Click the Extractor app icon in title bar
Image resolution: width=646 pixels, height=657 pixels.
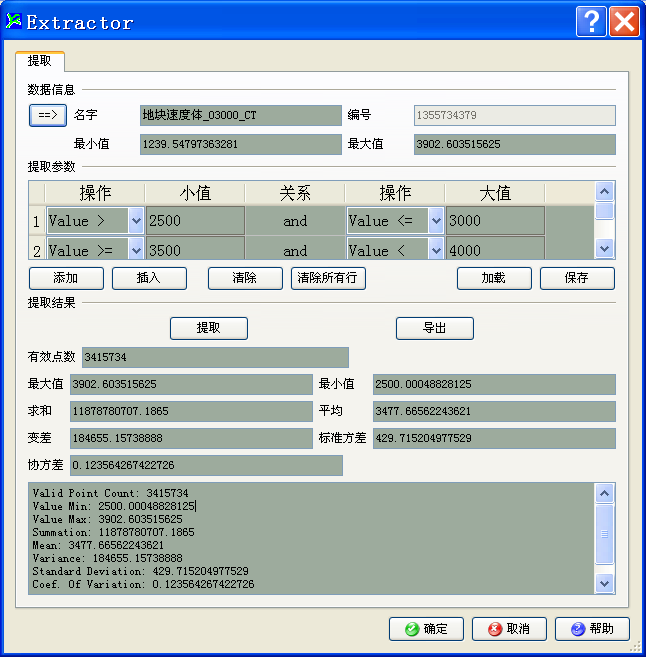pyautogui.click(x=13, y=21)
